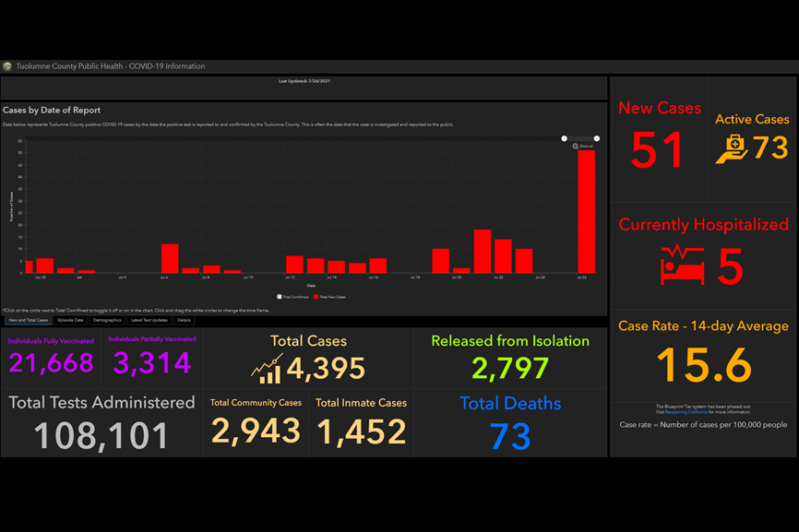Click the tallest red bar for Jul 26

click(x=586, y=212)
